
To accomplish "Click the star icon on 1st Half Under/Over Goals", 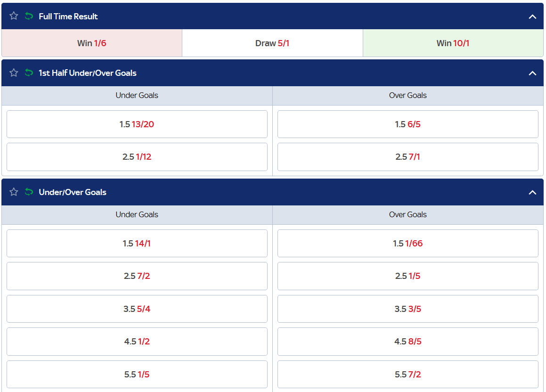I will [x=13, y=73].
